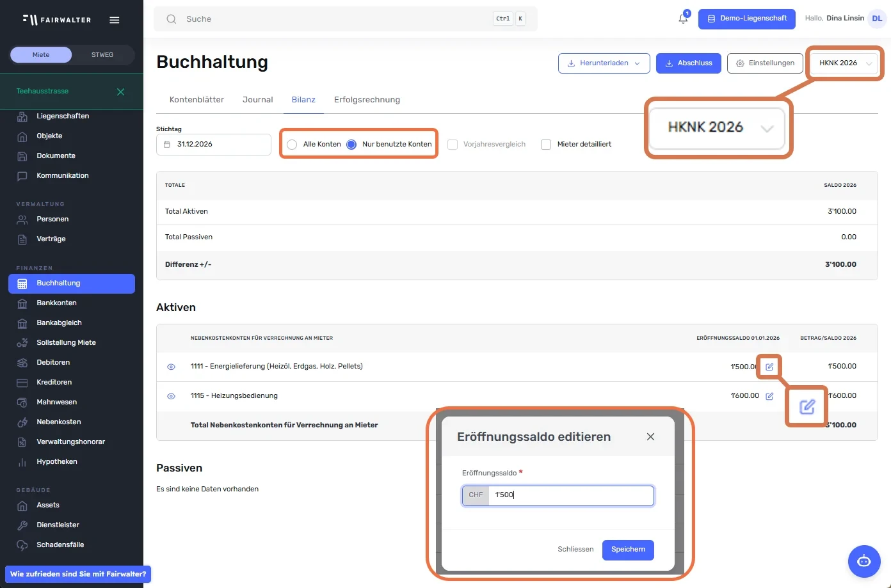
Task: Open the chatbot assistant button
Action: [864, 561]
